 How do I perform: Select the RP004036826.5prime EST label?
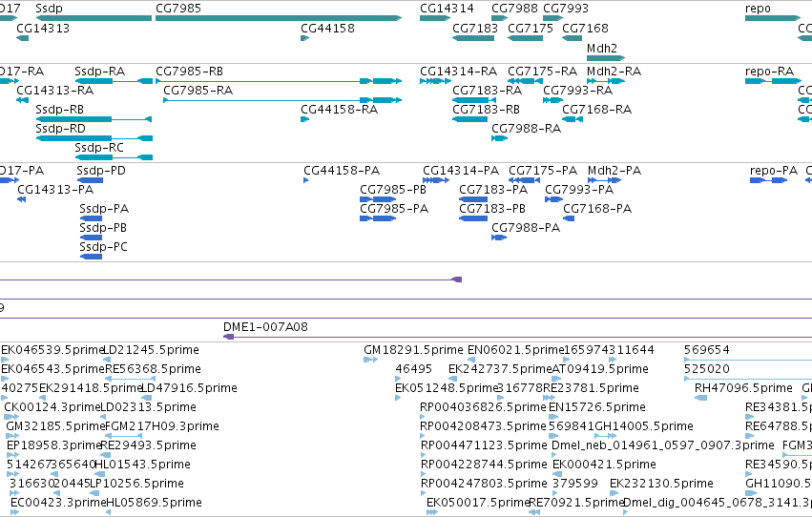(483, 406)
